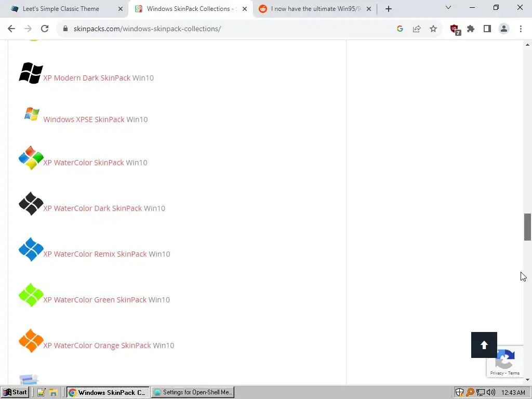Activate Windows SkinPack Chrome taskbar button
The image size is (532, 399).
click(108, 393)
